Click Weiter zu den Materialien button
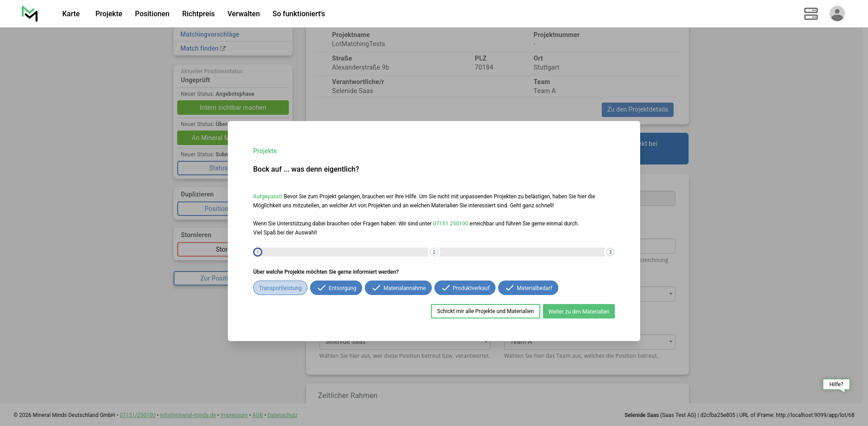Viewport: 868px width, 426px height. click(579, 311)
